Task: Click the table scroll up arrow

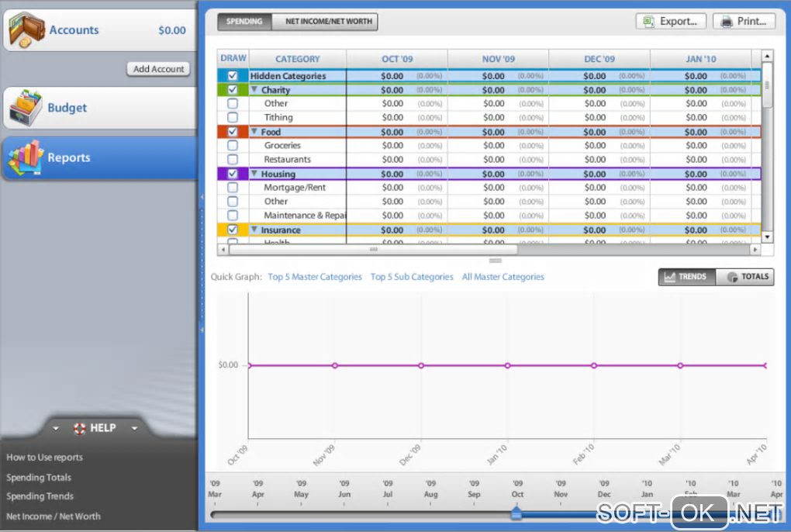Action: coord(767,56)
